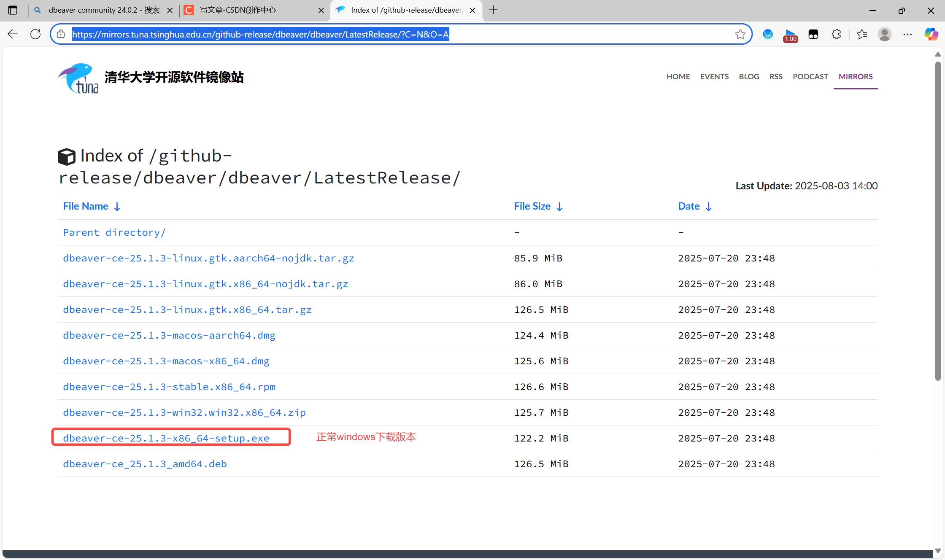Click the 85.9 MiB size cell
This screenshot has height=560, width=945.
538,258
